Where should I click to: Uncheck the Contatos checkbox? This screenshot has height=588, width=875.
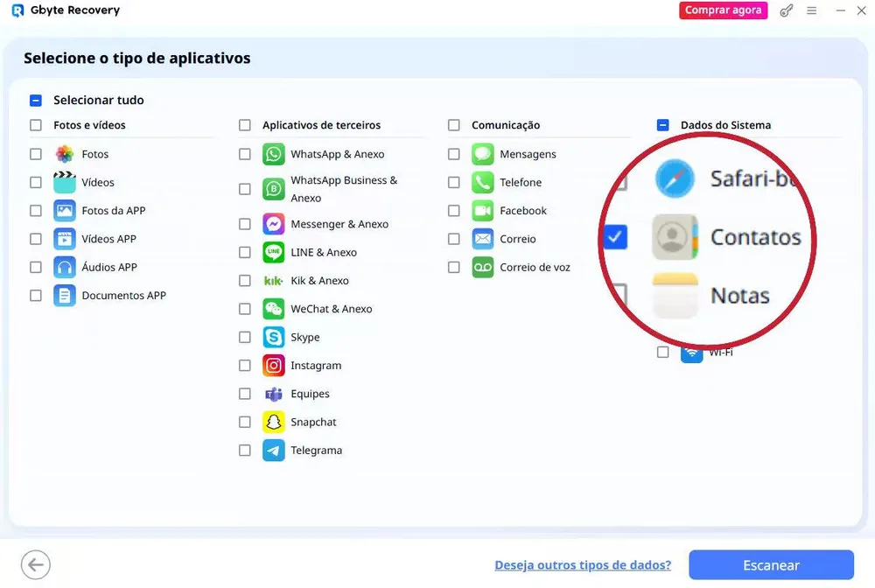(x=615, y=236)
